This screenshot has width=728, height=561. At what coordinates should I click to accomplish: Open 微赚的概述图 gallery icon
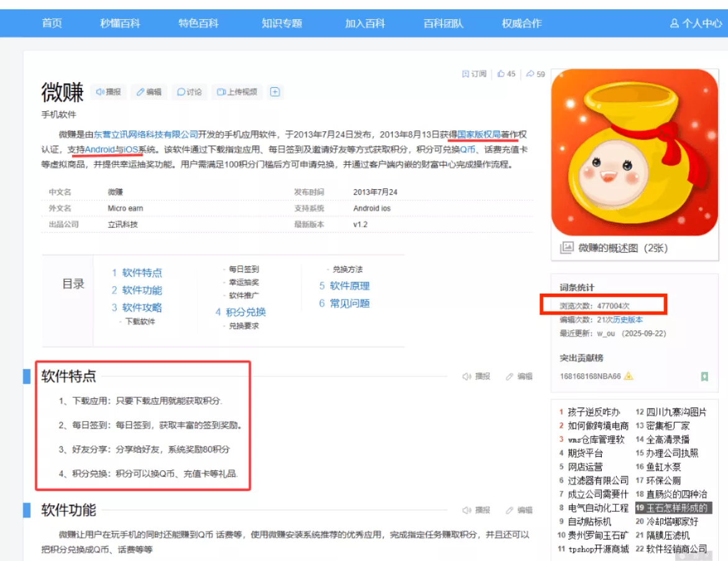pyautogui.click(x=566, y=248)
